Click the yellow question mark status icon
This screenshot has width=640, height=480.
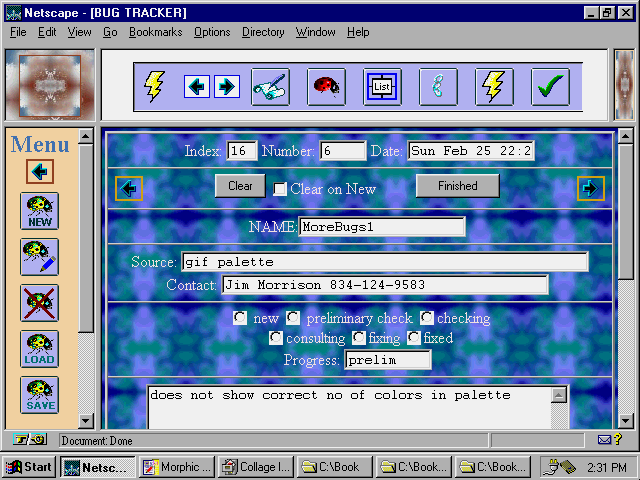point(618,439)
